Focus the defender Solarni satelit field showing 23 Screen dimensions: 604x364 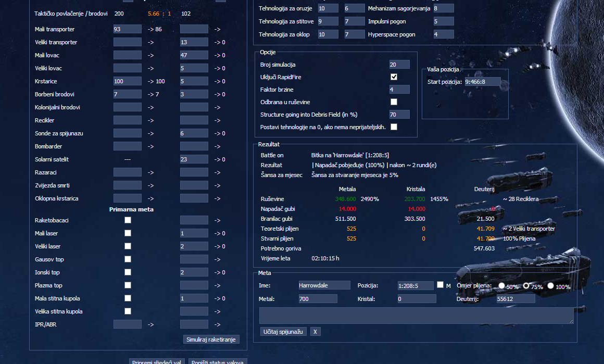tap(194, 159)
